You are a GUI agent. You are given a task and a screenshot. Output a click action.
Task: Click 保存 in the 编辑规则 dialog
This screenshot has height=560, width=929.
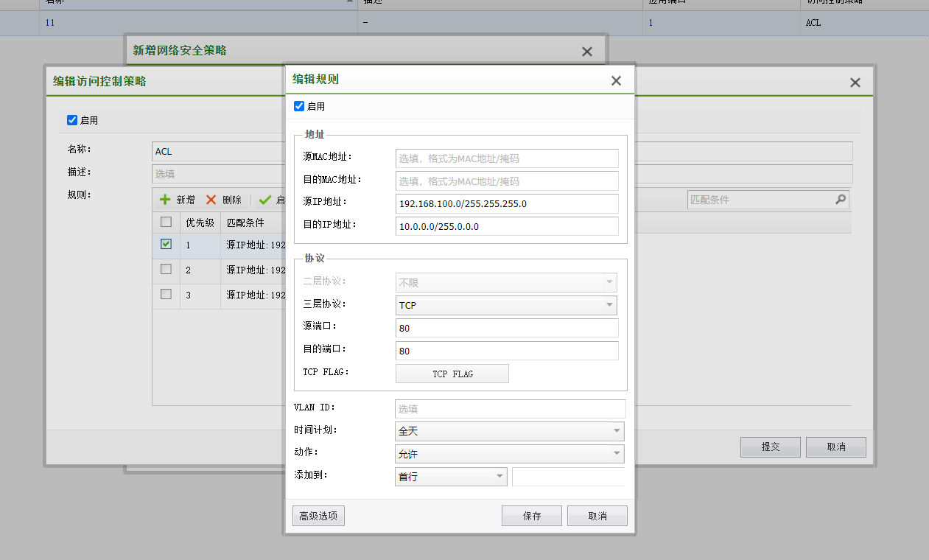tap(532, 516)
